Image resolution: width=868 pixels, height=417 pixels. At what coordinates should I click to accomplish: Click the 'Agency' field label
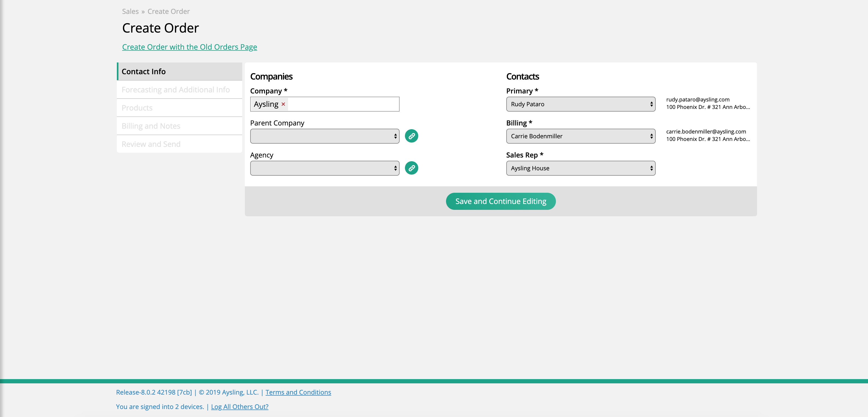[x=261, y=155]
